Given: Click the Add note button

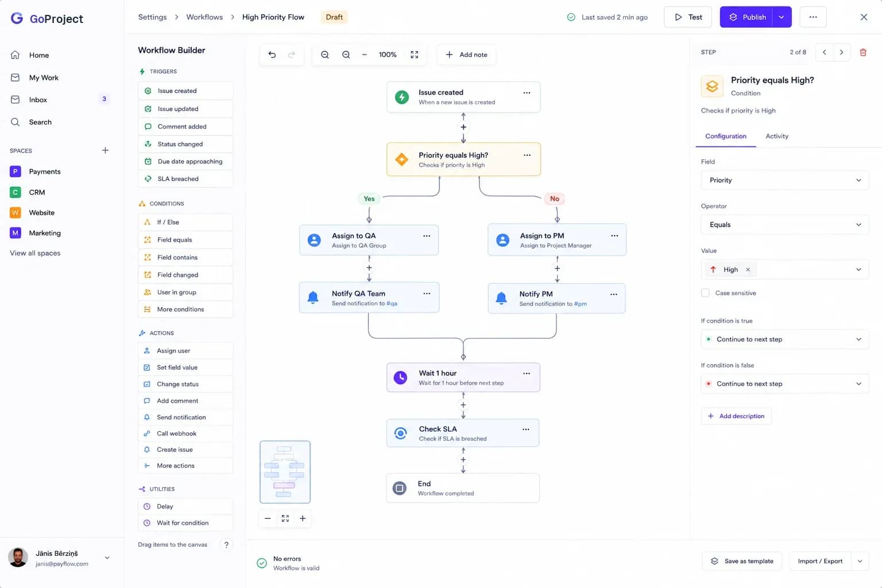Looking at the screenshot, I should click(x=466, y=55).
